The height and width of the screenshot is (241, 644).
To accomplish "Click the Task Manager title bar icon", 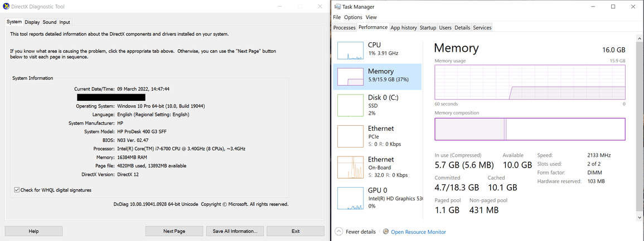I will (337, 7).
